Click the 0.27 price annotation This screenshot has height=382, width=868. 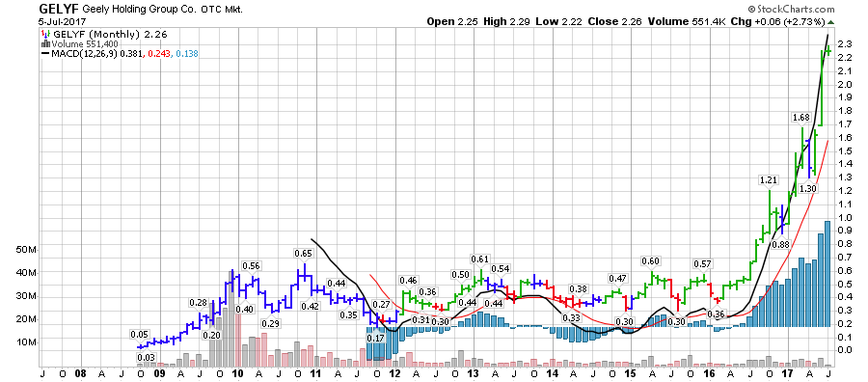point(381,304)
